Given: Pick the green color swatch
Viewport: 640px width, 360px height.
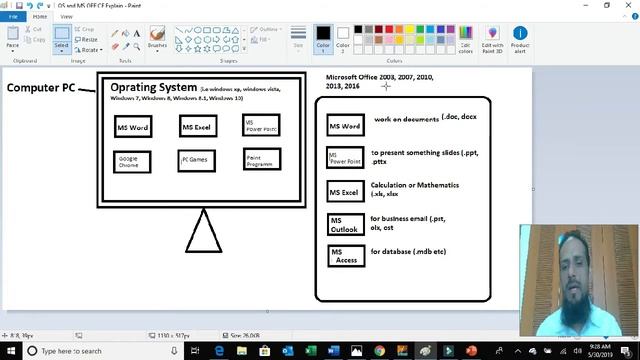Looking at the screenshot, I should 420,29.
